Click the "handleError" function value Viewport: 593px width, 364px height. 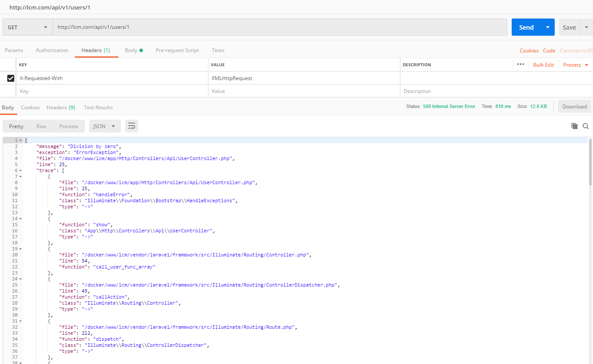click(112, 194)
